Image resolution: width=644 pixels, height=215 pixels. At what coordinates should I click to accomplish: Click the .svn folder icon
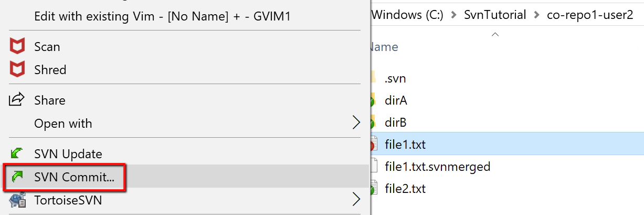coord(373,78)
